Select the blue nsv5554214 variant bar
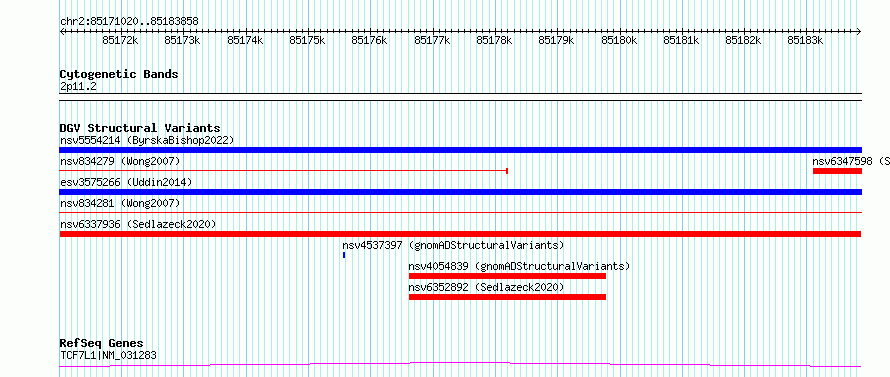 click(x=460, y=150)
